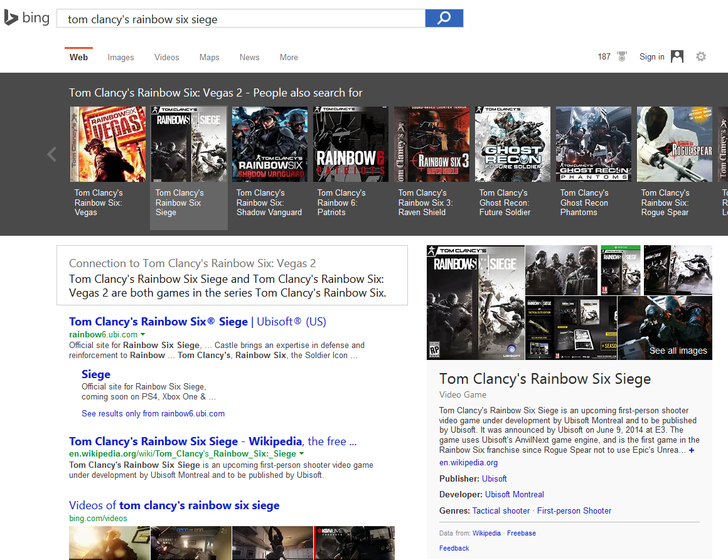
Task: Open the More menu
Action: (x=289, y=57)
